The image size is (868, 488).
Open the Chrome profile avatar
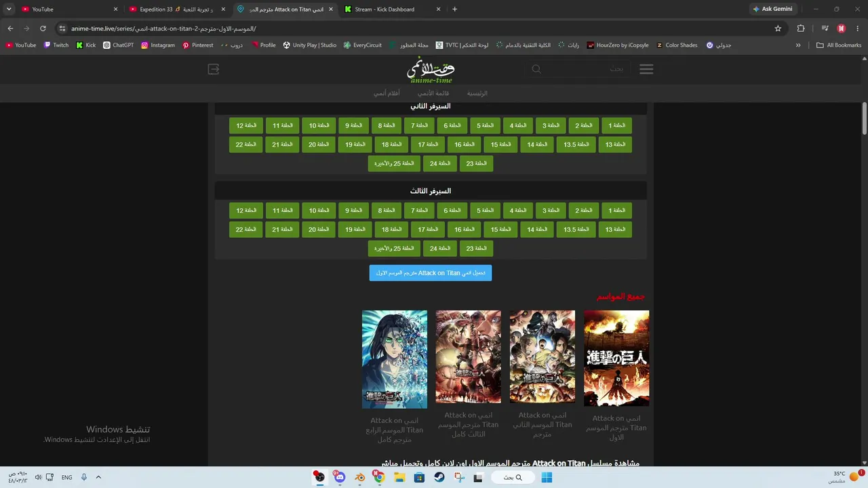tap(842, 28)
